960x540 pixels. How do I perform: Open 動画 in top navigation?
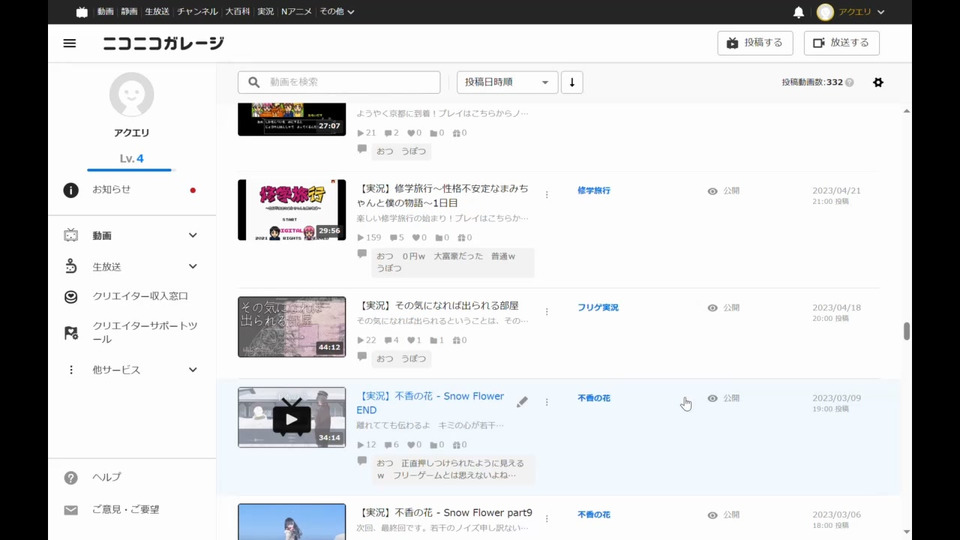click(x=105, y=12)
